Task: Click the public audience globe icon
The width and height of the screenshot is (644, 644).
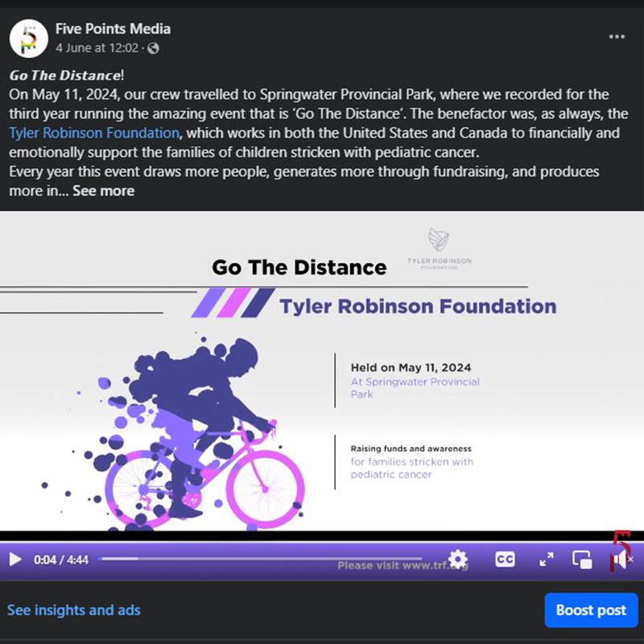Action: point(153,48)
